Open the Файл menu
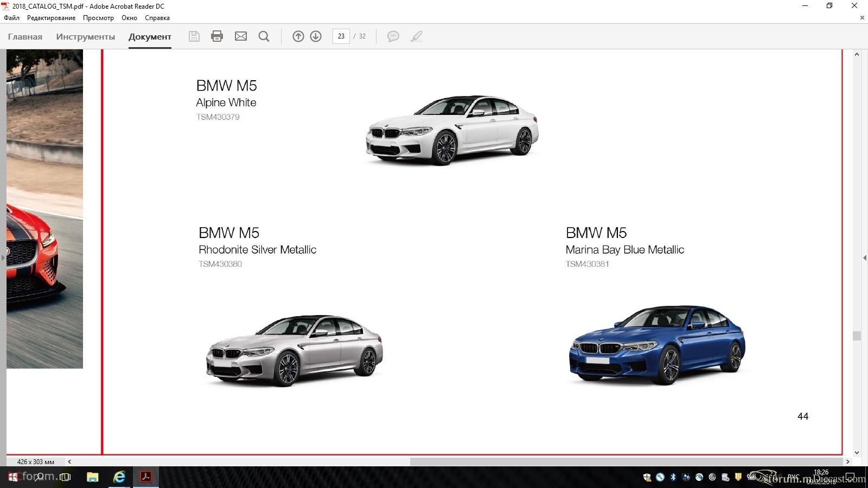 pos(11,18)
